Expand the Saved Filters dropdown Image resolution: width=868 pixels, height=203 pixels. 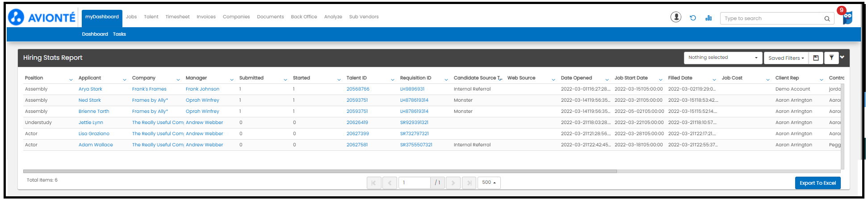point(786,58)
